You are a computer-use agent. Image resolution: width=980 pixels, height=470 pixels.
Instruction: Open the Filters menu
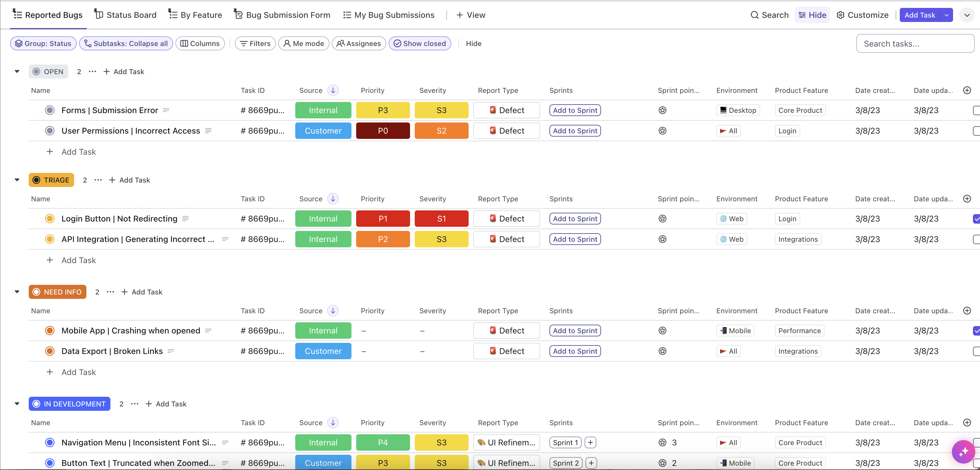255,44
